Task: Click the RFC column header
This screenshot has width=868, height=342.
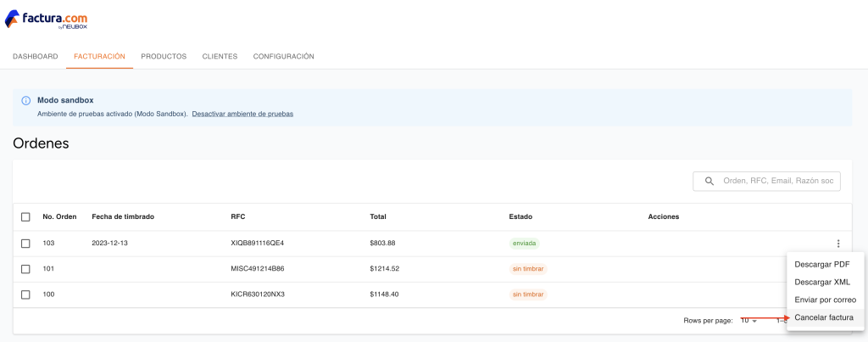Action: (237, 216)
